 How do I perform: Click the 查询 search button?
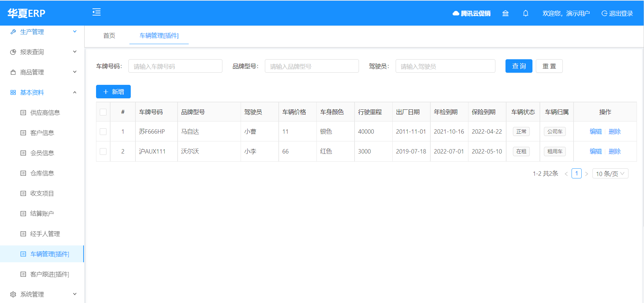(519, 66)
